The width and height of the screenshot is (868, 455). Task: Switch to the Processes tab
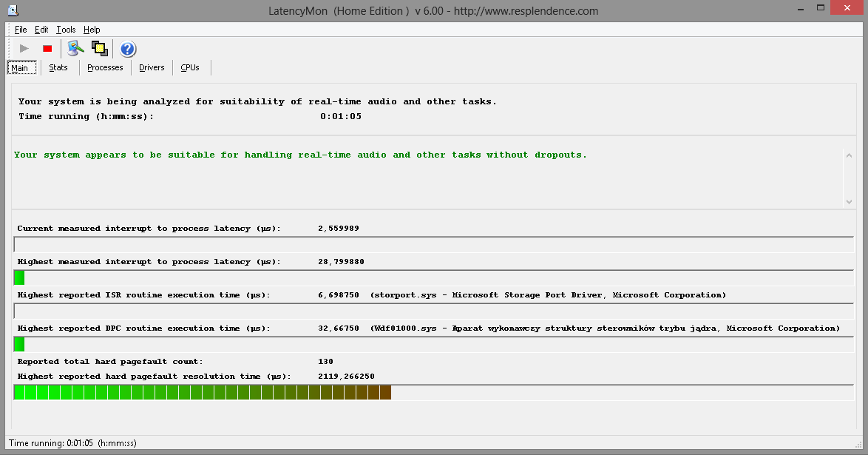coord(105,67)
